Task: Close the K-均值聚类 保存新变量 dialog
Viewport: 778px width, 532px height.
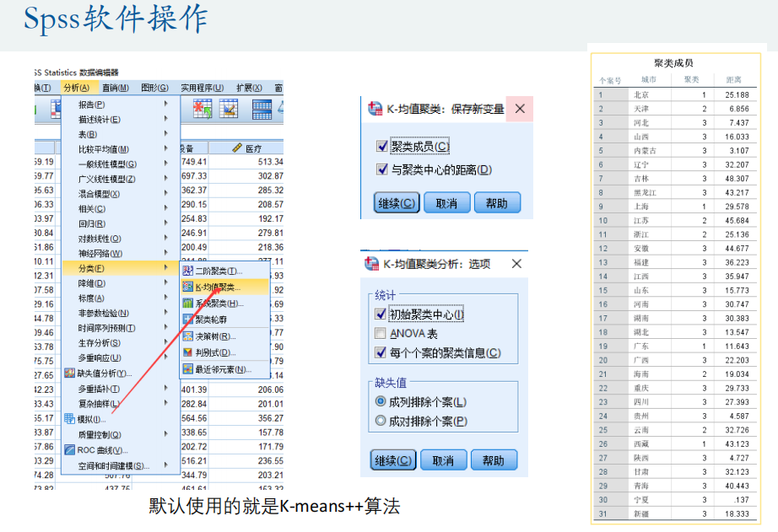Action: click(x=520, y=109)
